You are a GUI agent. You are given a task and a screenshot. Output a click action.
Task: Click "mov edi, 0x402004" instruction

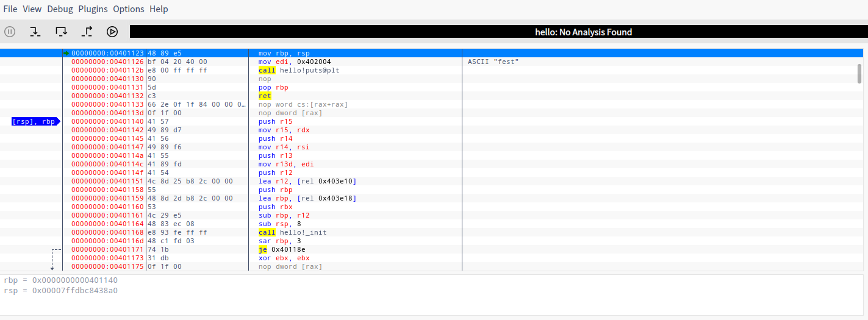(295, 62)
